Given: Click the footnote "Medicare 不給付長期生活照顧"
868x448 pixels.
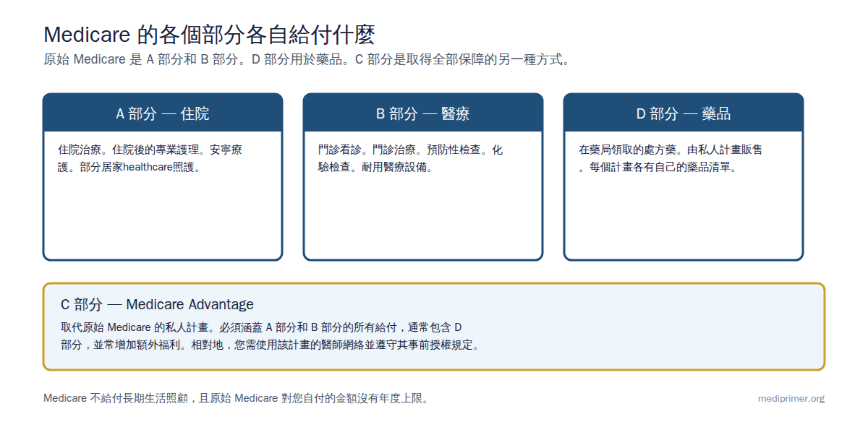Looking at the screenshot, I should 237,398.
